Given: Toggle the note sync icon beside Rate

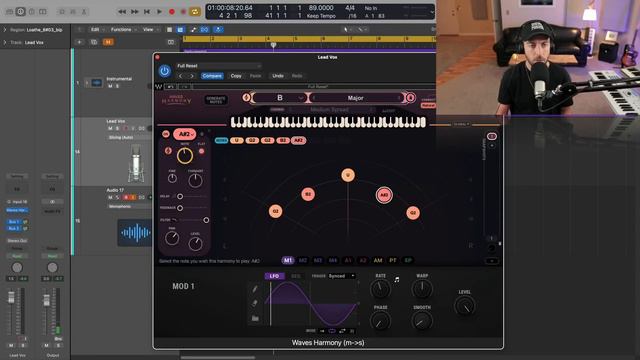Looking at the screenshot, I should tap(397, 280).
